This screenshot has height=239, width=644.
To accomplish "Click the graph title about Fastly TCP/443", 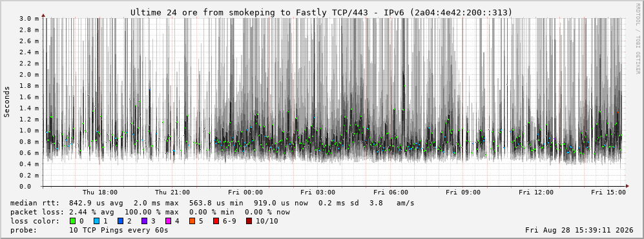I will (x=322, y=13).
